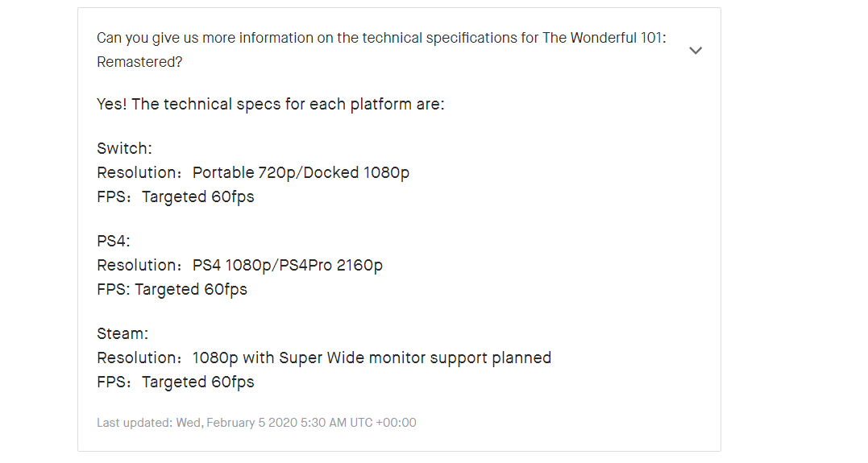Click the PS4: platform heading

[114, 242]
